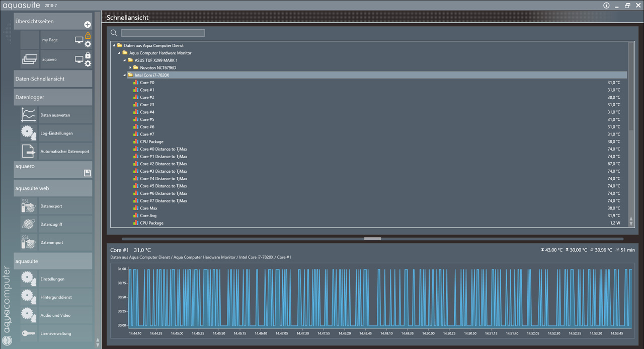Toggle the lock icon for aquaero page
The width and height of the screenshot is (644, 349).
(x=88, y=55)
